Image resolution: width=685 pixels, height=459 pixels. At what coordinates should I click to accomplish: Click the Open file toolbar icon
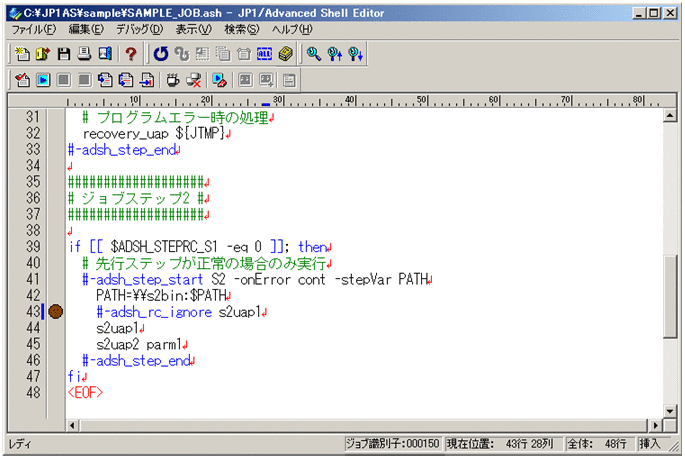[43, 54]
